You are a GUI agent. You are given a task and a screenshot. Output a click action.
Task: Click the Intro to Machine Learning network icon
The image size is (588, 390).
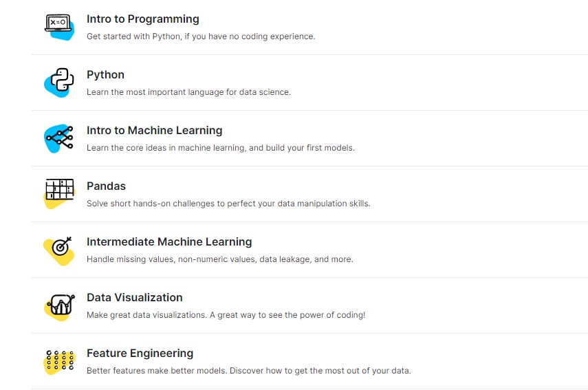[59, 138]
